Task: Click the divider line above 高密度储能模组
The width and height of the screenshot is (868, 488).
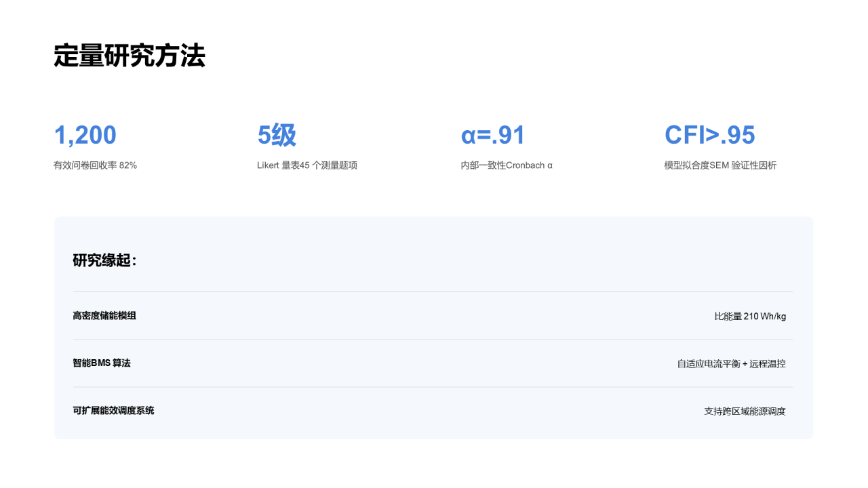Action: click(x=433, y=292)
